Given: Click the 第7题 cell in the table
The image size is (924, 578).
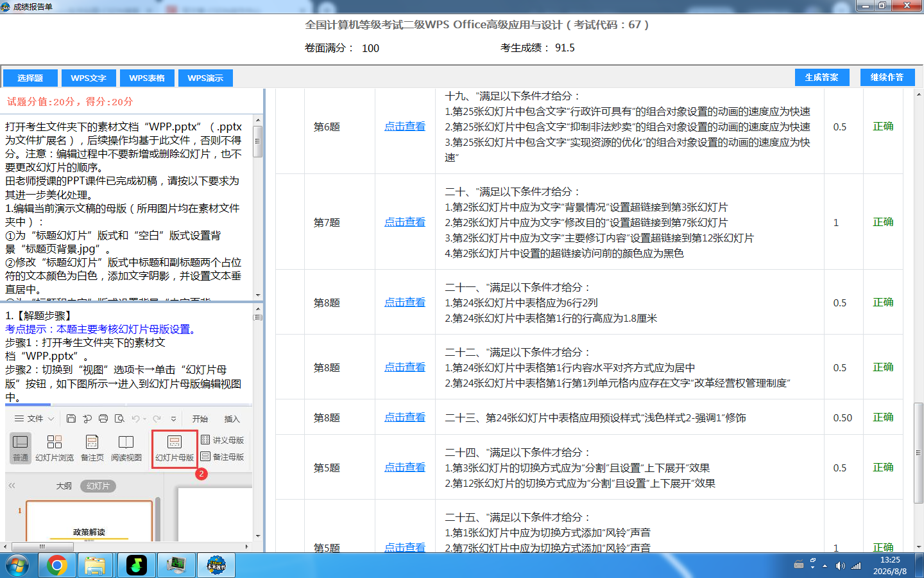Looking at the screenshot, I should pos(327,222).
